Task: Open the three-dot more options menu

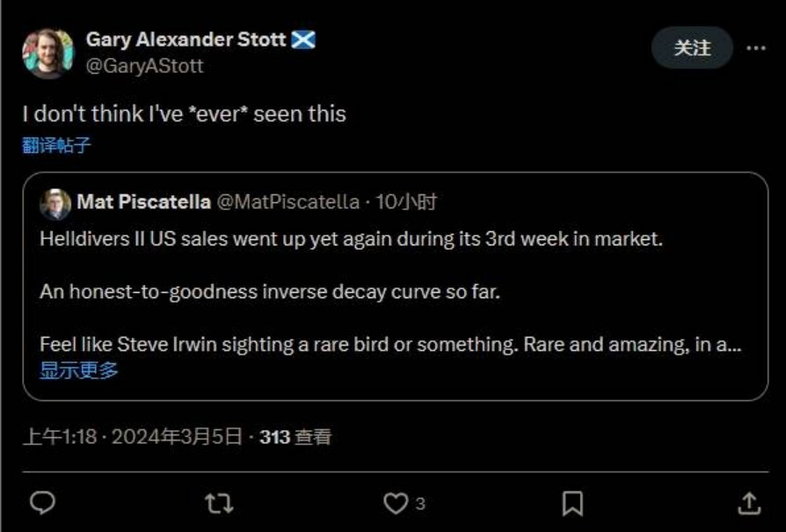Action: (x=756, y=48)
